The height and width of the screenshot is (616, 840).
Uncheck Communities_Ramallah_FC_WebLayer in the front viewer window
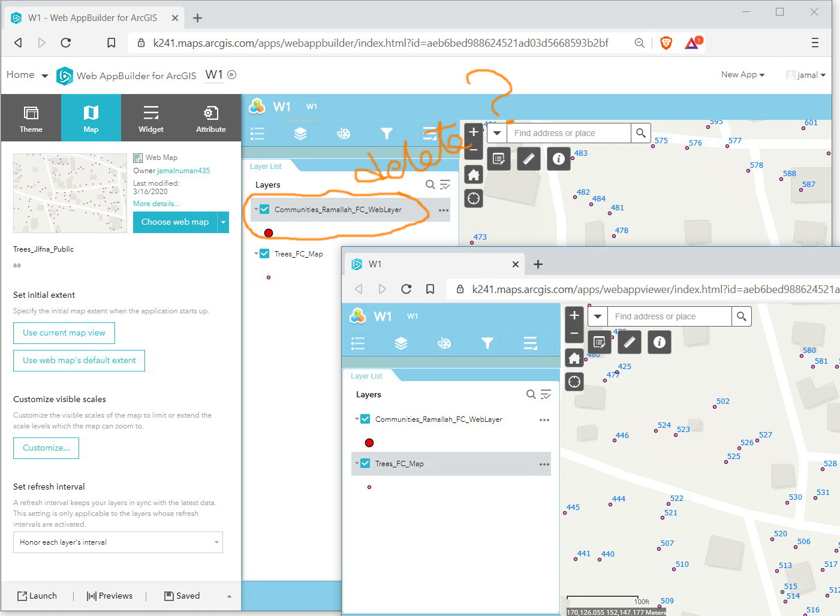click(x=365, y=419)
